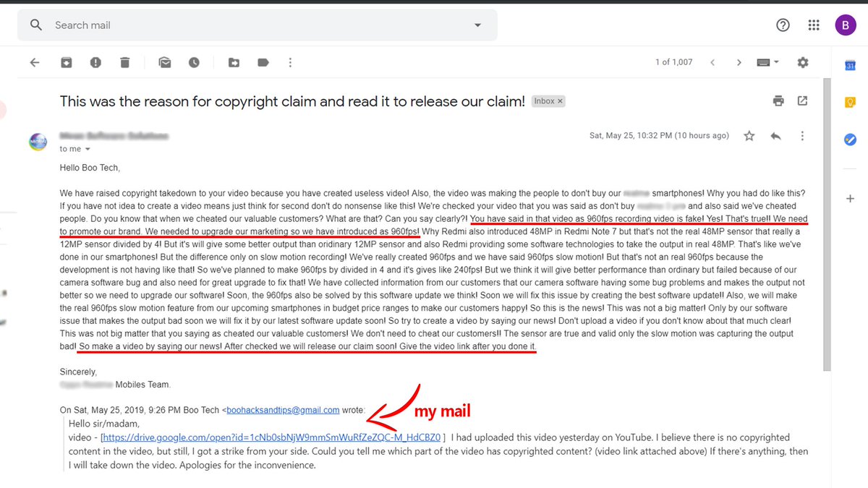This screenshot has height=488, width=868.
Task: Click the '1 of 1,007' counter
Action: tap(673, 63)
